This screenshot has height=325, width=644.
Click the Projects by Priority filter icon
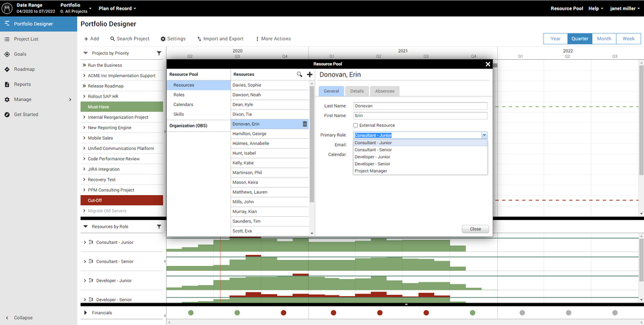(159, 53)
